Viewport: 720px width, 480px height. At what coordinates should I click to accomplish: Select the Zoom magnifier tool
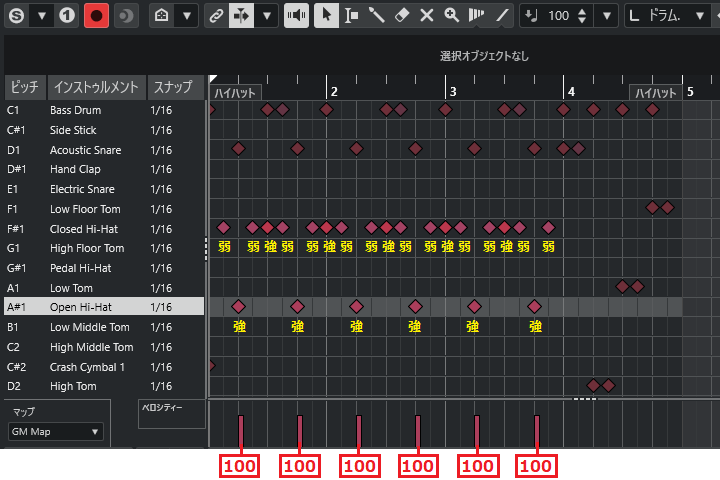click(x=452, y=16)
